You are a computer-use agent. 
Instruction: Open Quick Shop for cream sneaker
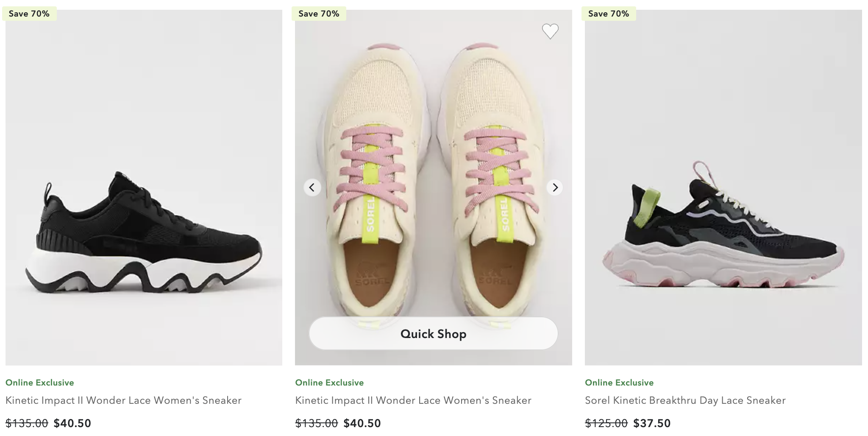(x=433, y=334)
